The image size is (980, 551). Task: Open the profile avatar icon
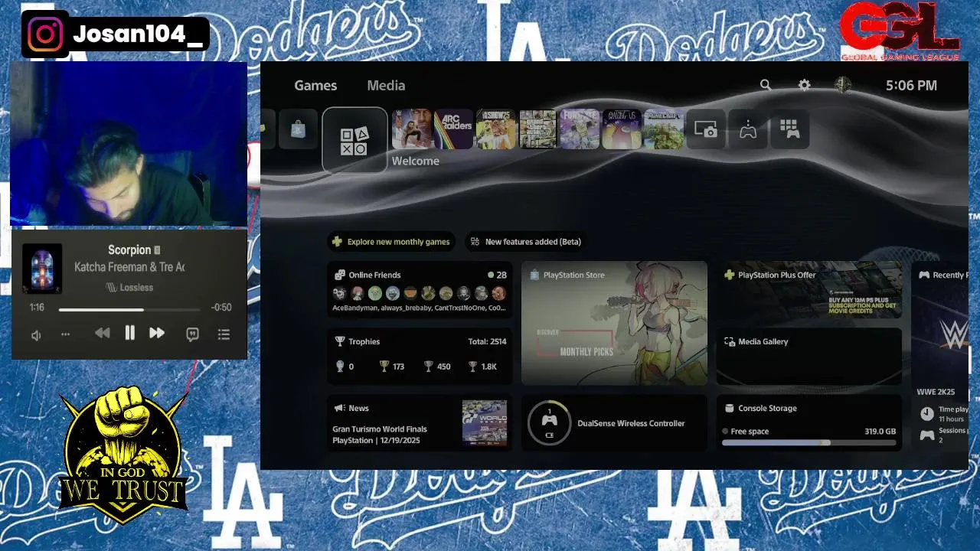843,85
